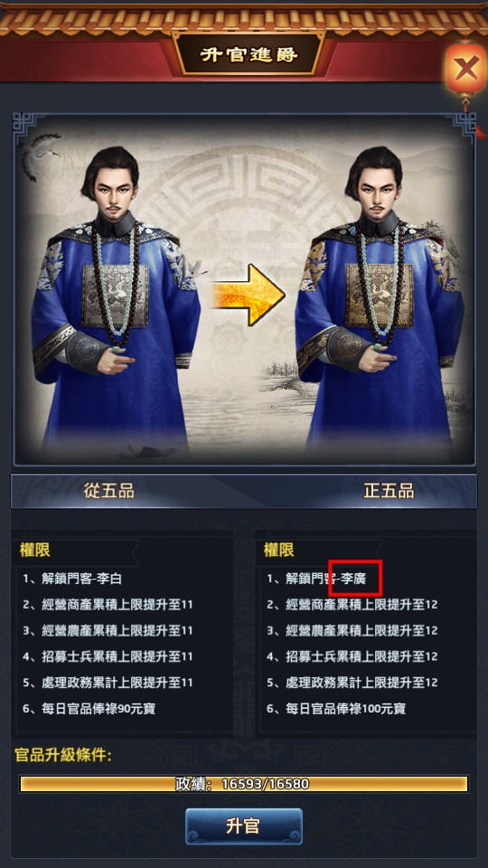Image resolution: width=488 pixels, height=868 pixels.
Task: Select 每日官品俸祿90元寶 line
Action: (x=89, y=709)
